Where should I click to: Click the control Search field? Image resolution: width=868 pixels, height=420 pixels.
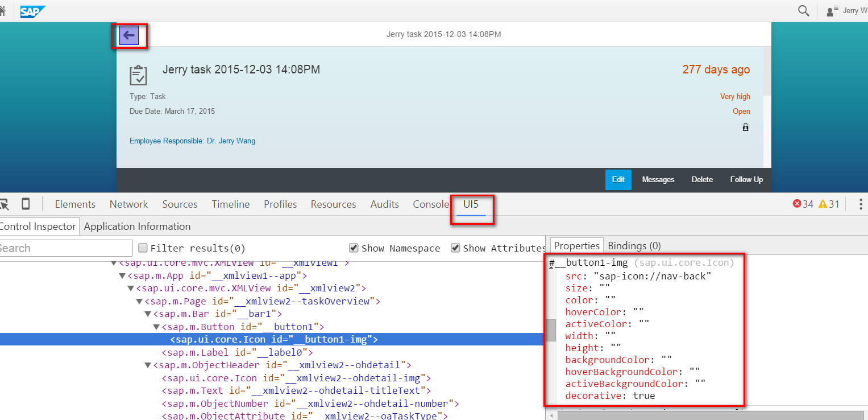(65, 248)
